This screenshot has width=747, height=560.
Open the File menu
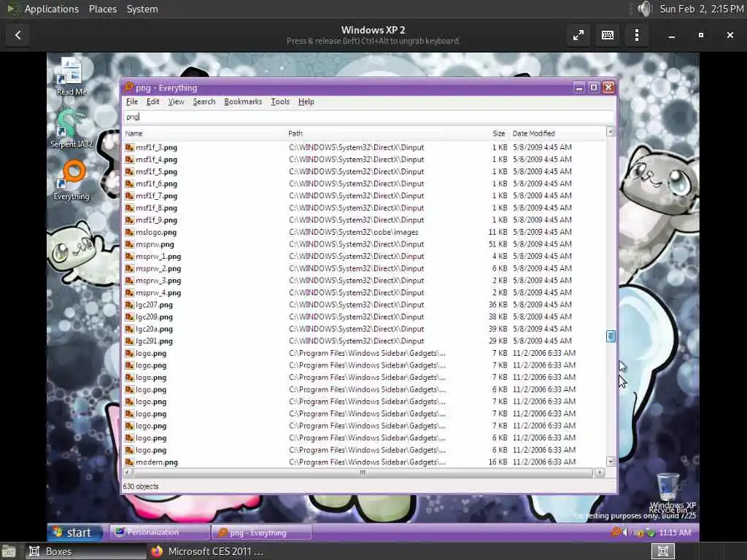click(132, 101)
